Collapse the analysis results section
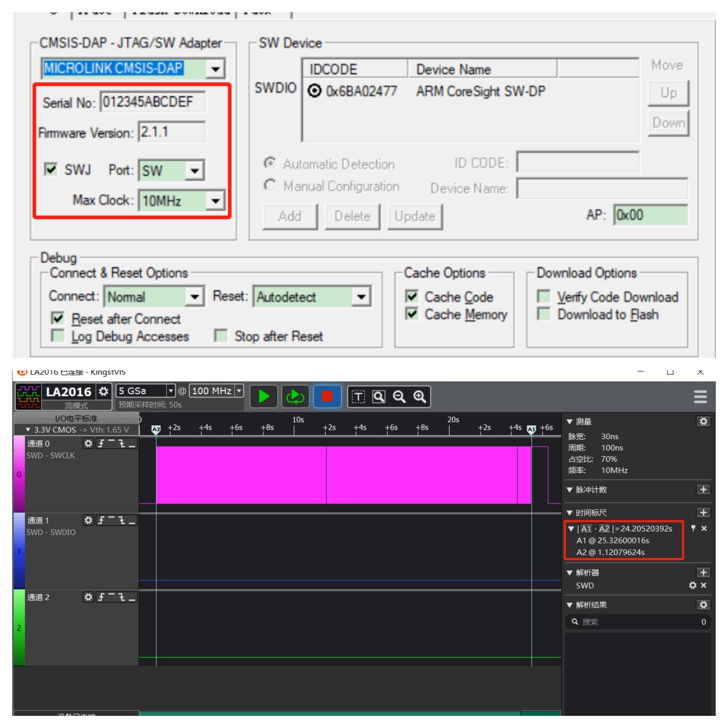The height and width of the screenshot is (728, 728). click(x=570, y=605)
